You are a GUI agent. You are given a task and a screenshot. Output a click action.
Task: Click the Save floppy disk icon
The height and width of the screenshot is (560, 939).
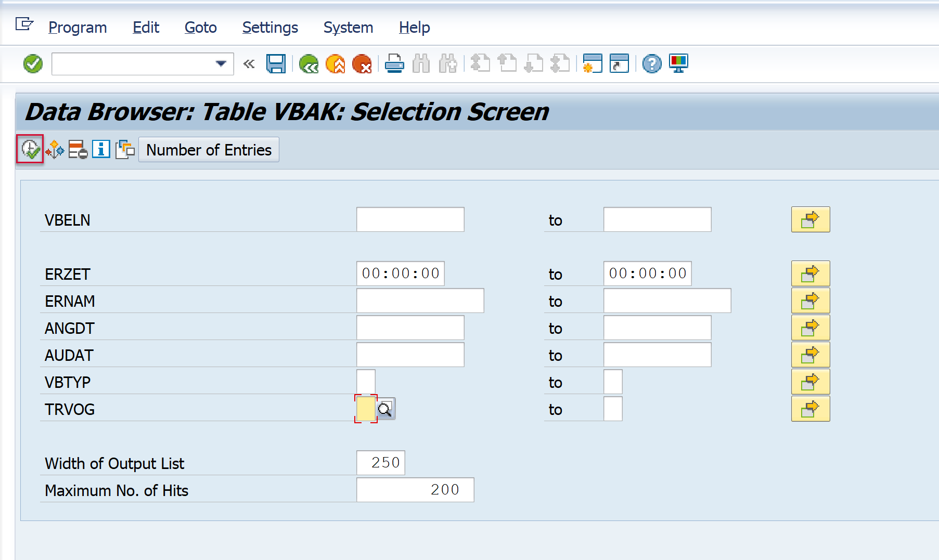click(276, 64)
